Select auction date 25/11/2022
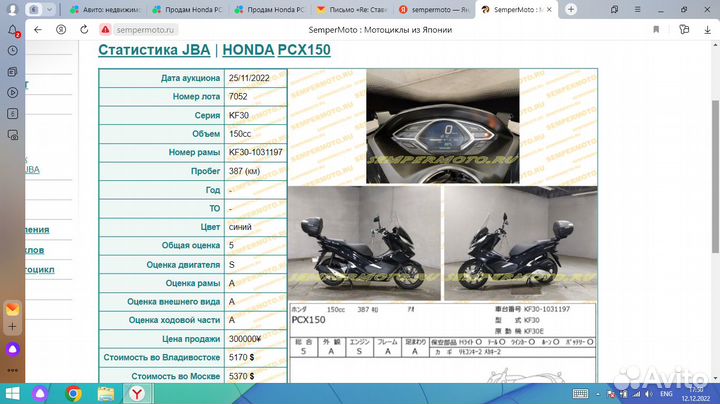The height and width of the screenshot is (404, 720). 249,78
